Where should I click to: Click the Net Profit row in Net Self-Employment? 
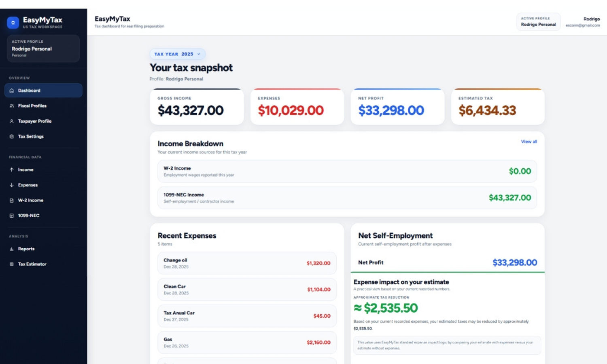point(448,262)
